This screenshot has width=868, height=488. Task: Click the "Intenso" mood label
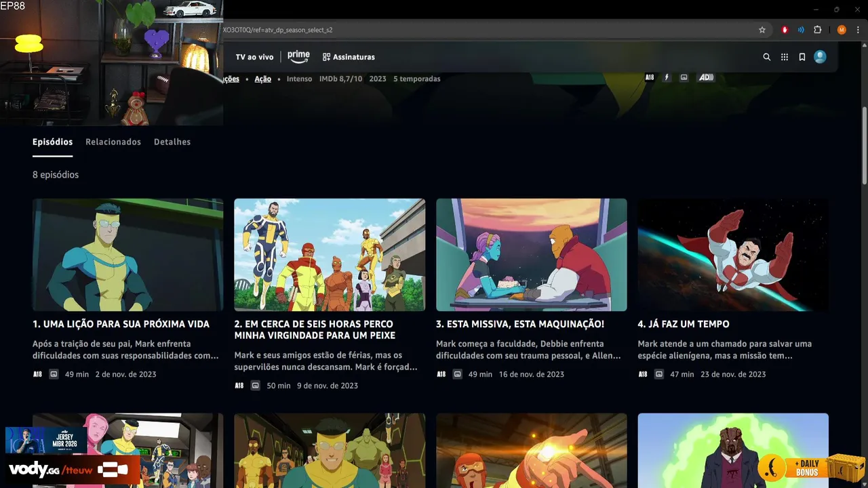[299, 79]
